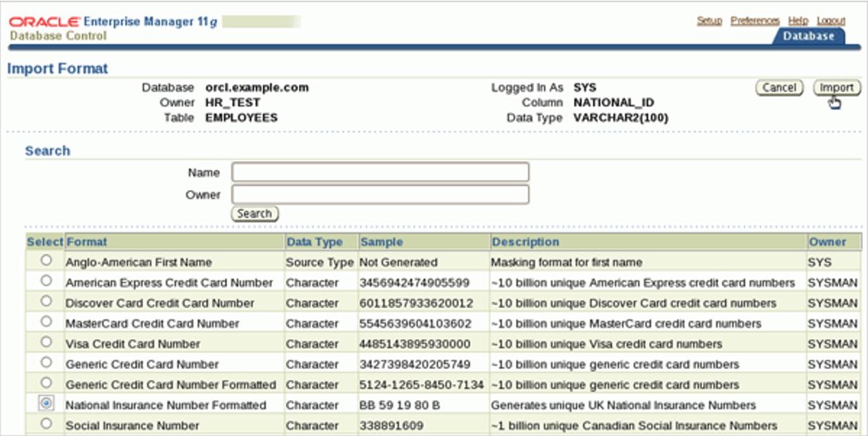Click the NATIONAL_ID column value
Screen dimensions: 868x436
[614, 103]
